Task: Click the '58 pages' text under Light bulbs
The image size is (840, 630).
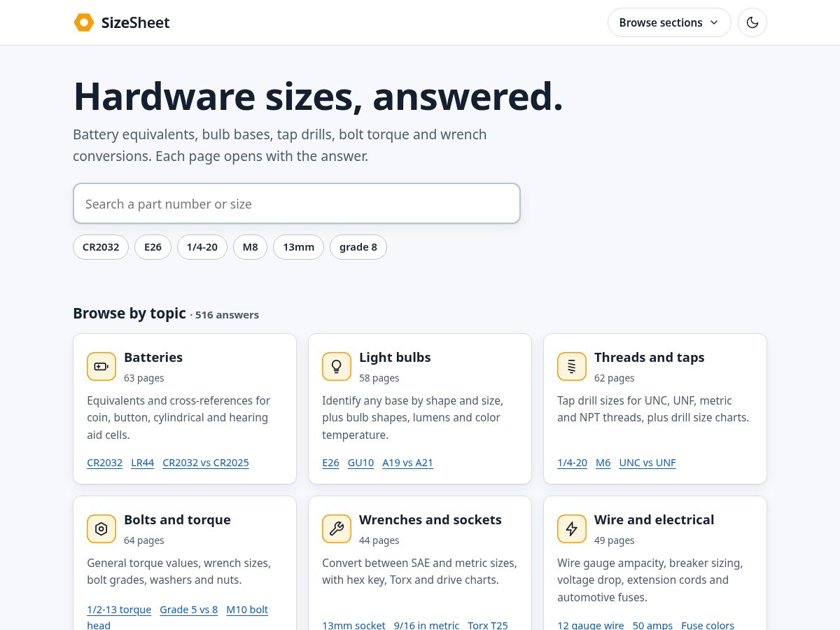Action: pyautogui.click(x=379, y=378)
